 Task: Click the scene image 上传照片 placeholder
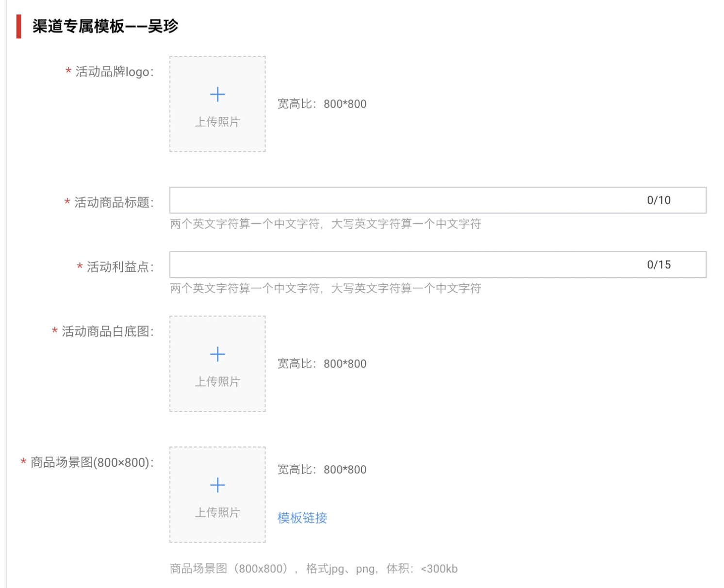pyautogui.click(x=217, y=512)
